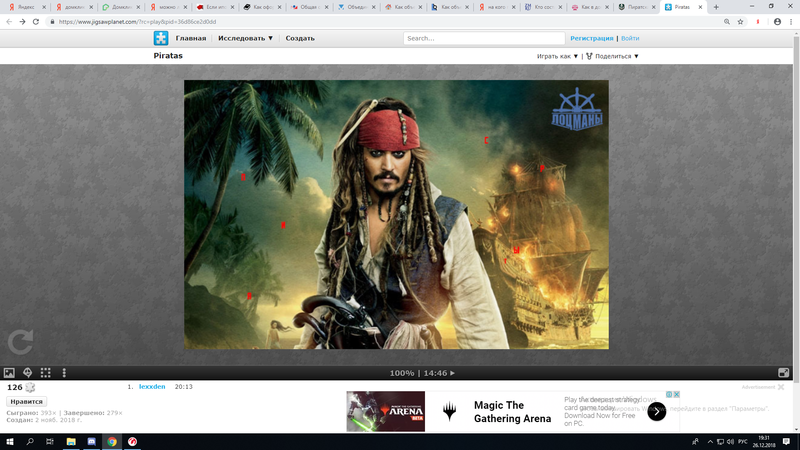Open the Поделиться share dropdown

[x=612, y=56]
